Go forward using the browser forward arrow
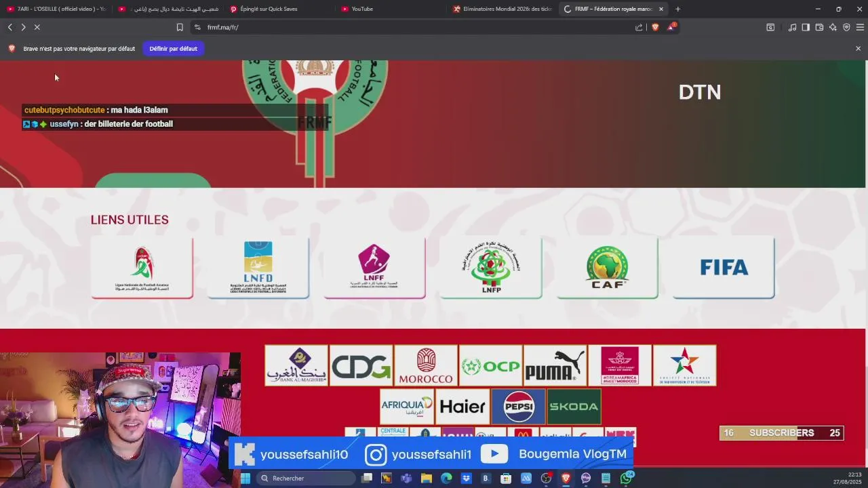Image resolution: width=868 pixels, height=488 pixels. (x=23, y=27)
